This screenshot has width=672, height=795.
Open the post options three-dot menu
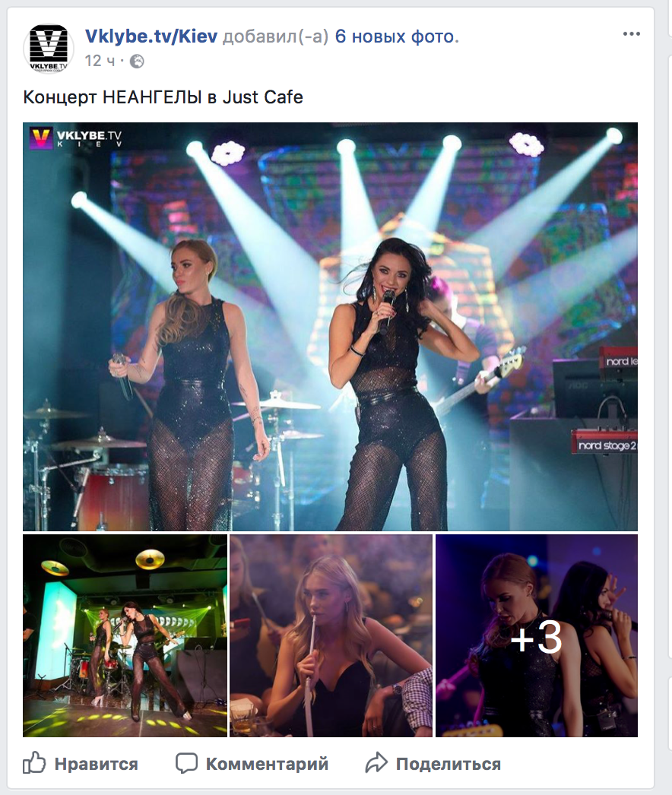[x=632, y=34]
